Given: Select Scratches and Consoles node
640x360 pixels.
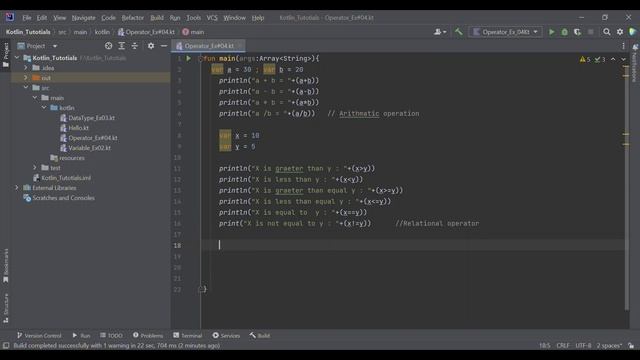Looking at the screenshot, I should [x=59, y=198].
